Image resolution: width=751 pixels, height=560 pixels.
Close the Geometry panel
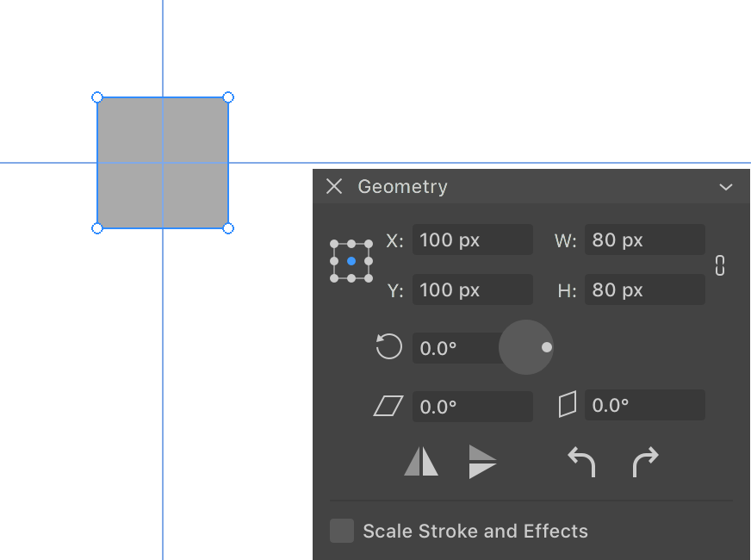[334, 186]
